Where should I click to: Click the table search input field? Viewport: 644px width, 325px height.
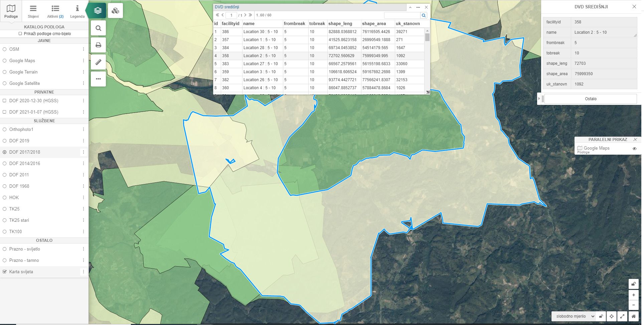402,15
